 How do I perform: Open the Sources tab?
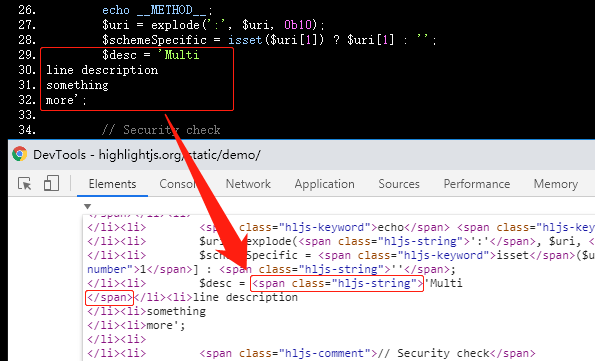coord(399,184)
